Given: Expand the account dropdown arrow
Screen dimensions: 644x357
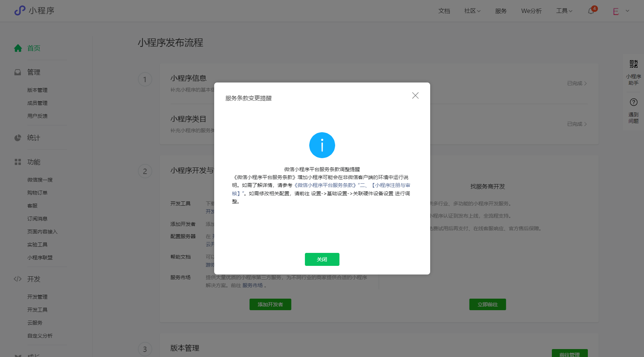Looking at the screenshot, I should coord(627,11).
